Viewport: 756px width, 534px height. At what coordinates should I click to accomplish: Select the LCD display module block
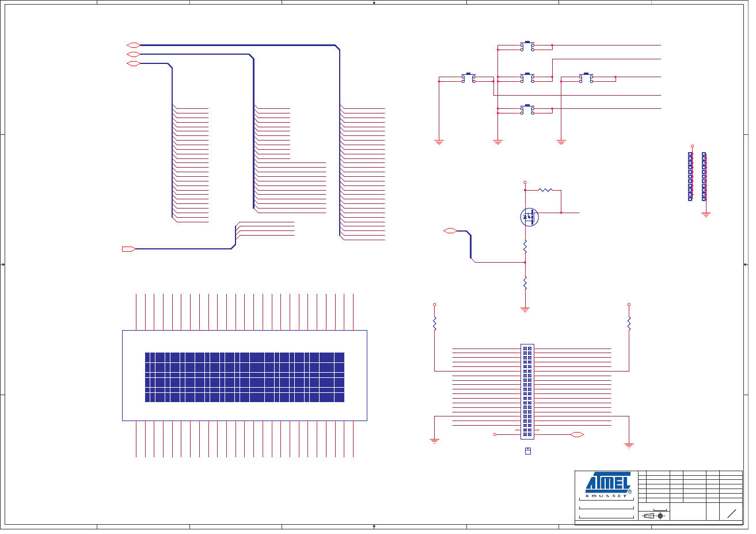pyautogui.click(x=245, y=376)
